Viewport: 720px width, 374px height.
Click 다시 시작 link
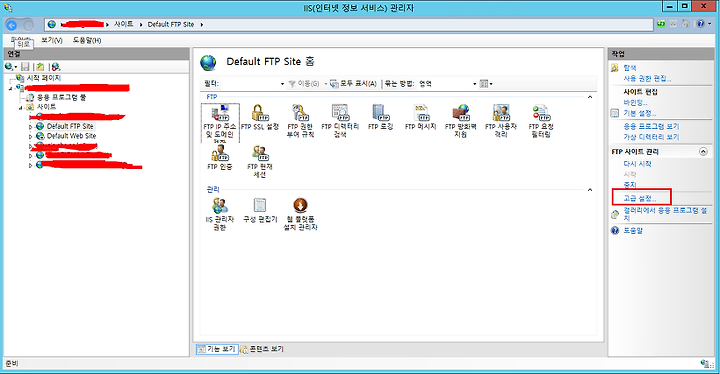(x=637, y=164)
